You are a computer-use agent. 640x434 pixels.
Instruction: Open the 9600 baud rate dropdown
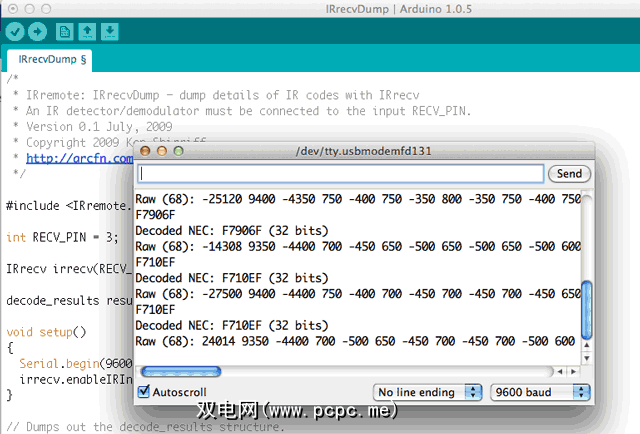click(x=540, y=392)
